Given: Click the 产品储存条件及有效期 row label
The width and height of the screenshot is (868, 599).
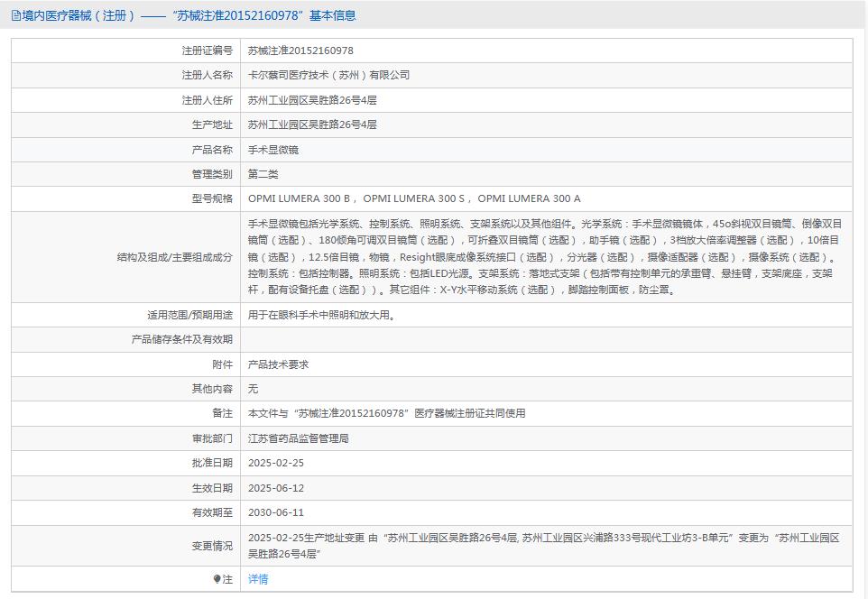Looking at the screenshot, I should (181, 339).
